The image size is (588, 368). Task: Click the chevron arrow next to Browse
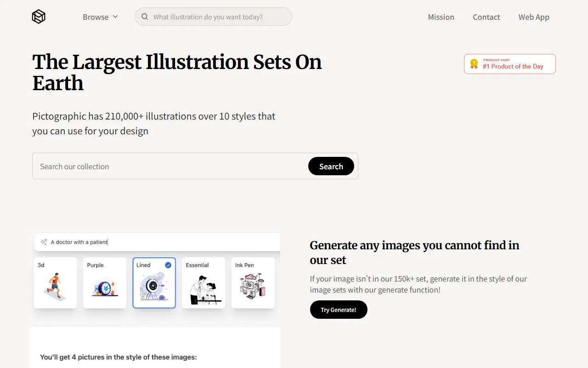click(115, 17)
